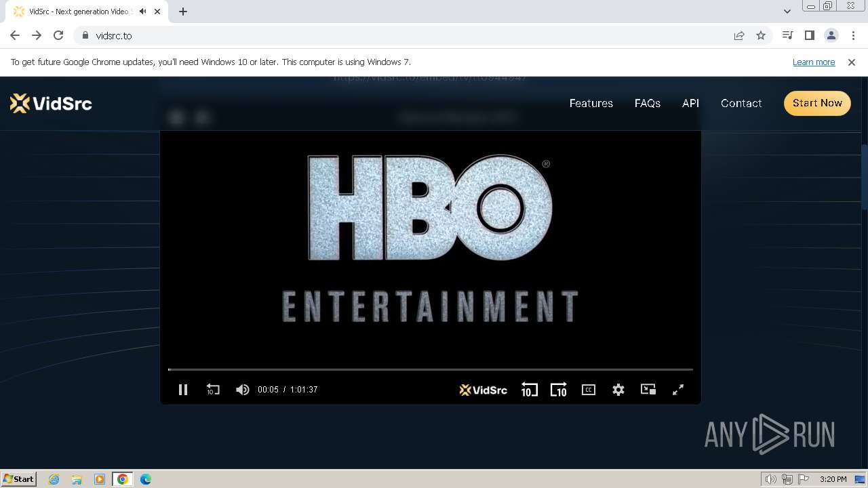Open the Chrome profile avatar
The image size is (868, 488).
coord(831,35)
